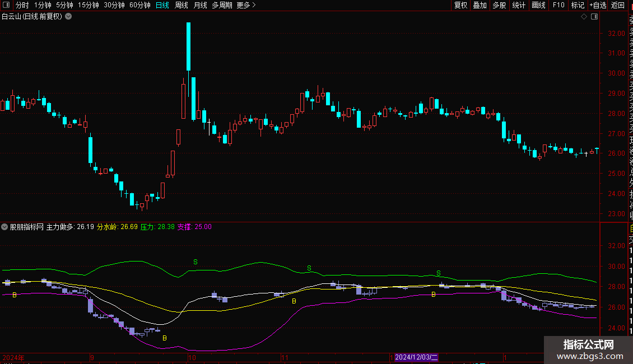Viewport: 633px width, 364px height.
Task: Click the 2024年 time axis label
Action: [13, 357]
